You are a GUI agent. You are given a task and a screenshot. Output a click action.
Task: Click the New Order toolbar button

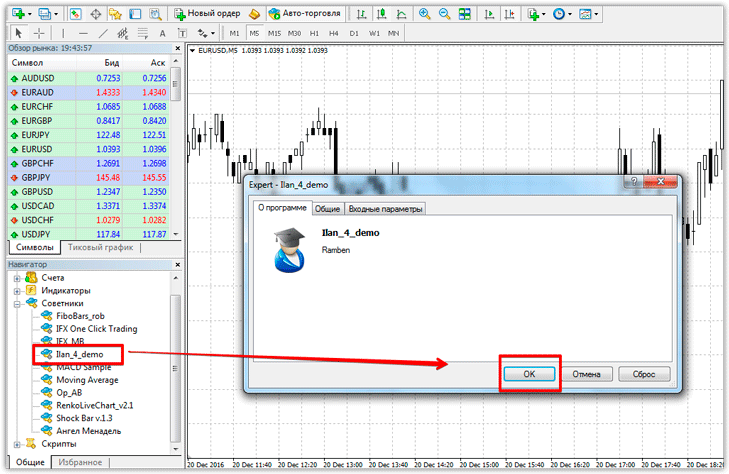point(208,14)
